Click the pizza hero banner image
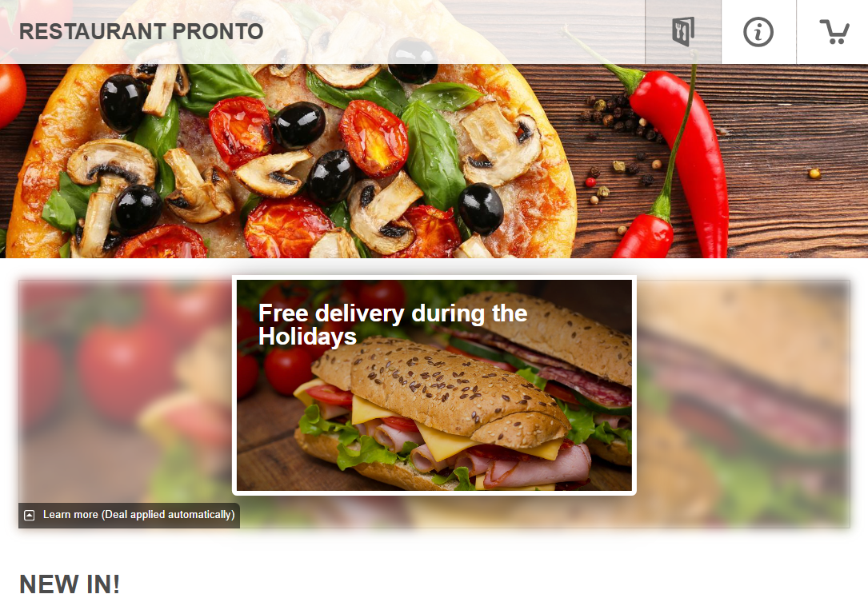Image resolution: width=868 pixels, height=606 pixels. (434, 161)
